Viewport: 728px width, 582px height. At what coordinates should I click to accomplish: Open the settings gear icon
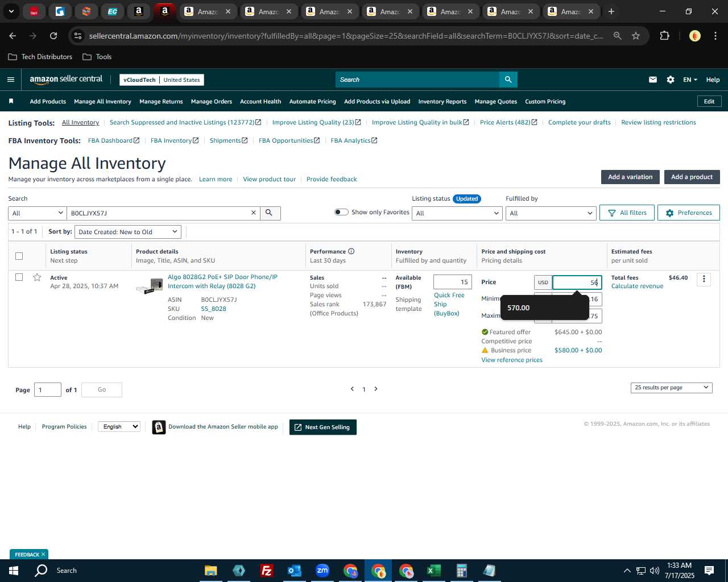[x=671, y=80]
